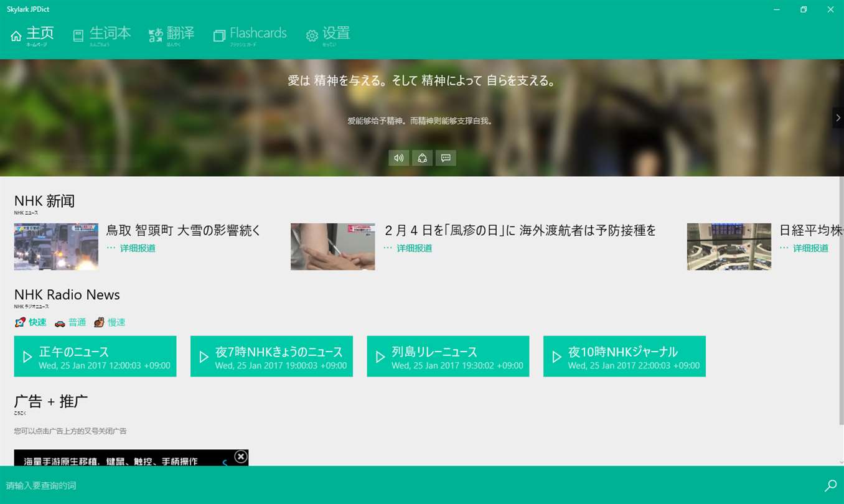This screenshot has height=504, width=844.
Task: Click the mobile game advertisement banner
Action: coord(131,459)
